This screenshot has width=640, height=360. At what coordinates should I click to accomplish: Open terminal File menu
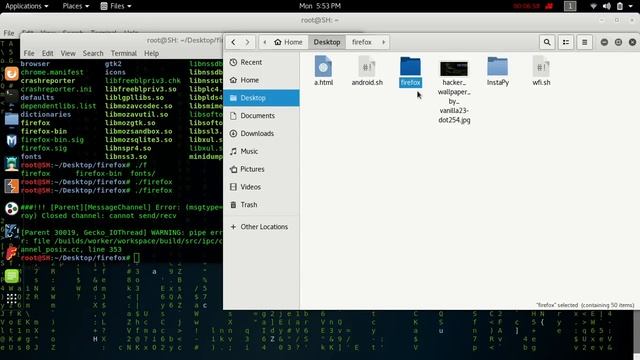[29, 53]
